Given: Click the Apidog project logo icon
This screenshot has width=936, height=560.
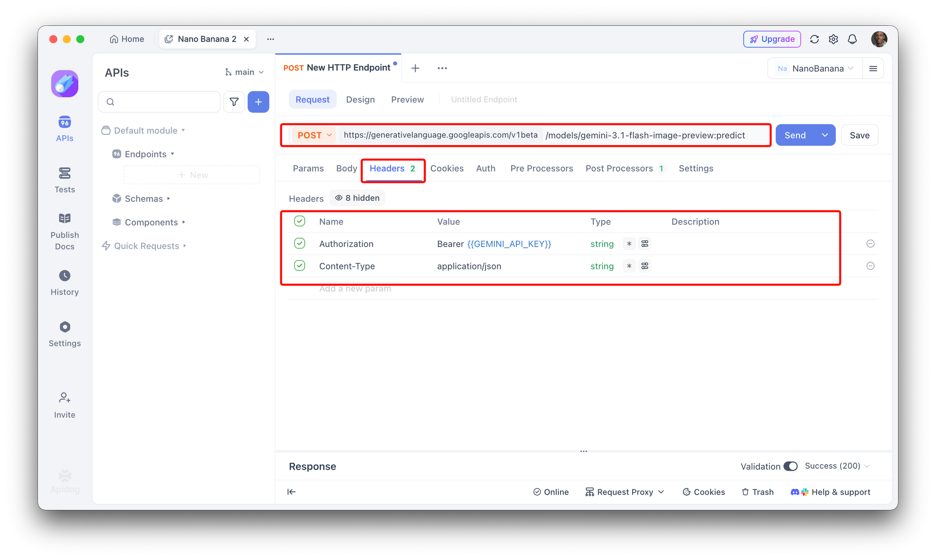Looking at the screenshot, I should pyautogui.click(x=65, y=84).
